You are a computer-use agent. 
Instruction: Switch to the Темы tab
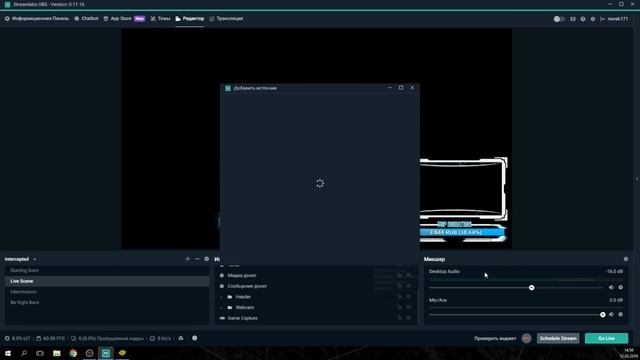point(160,19)
